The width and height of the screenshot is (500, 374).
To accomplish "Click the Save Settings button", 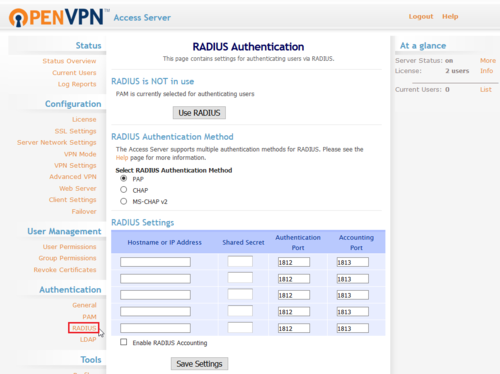I will (x=199, y=364).
